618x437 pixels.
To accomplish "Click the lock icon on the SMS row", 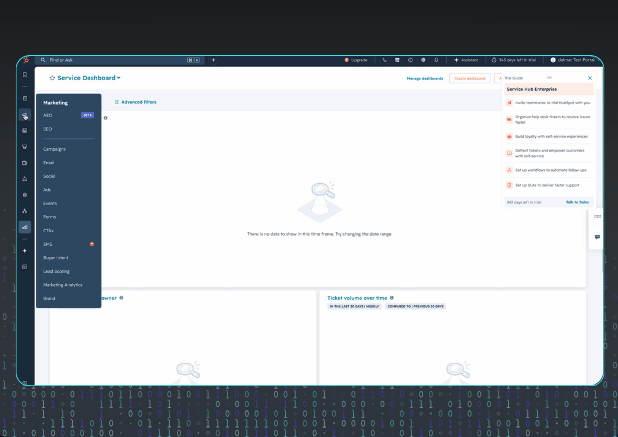I will pos(92,244).
